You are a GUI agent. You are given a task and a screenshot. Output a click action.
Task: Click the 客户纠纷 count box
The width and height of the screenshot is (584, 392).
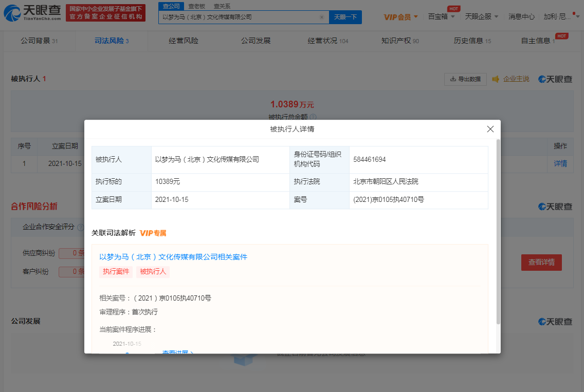pyautogui.click(x=71, y=271)
